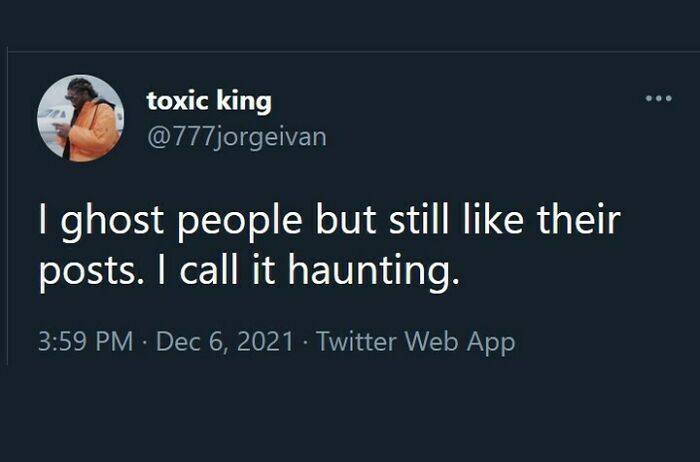Screen dimensions: 700x462
Task: Click the Dec 6, 2021 date
Action: (x=224, y=343)
